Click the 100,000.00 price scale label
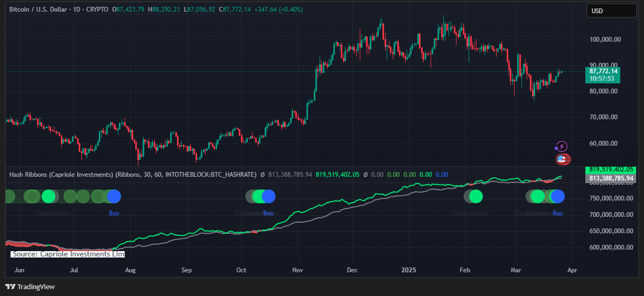The width and height of the screenshot is (644, 296). pyautogui.click(x=605, y=40)
